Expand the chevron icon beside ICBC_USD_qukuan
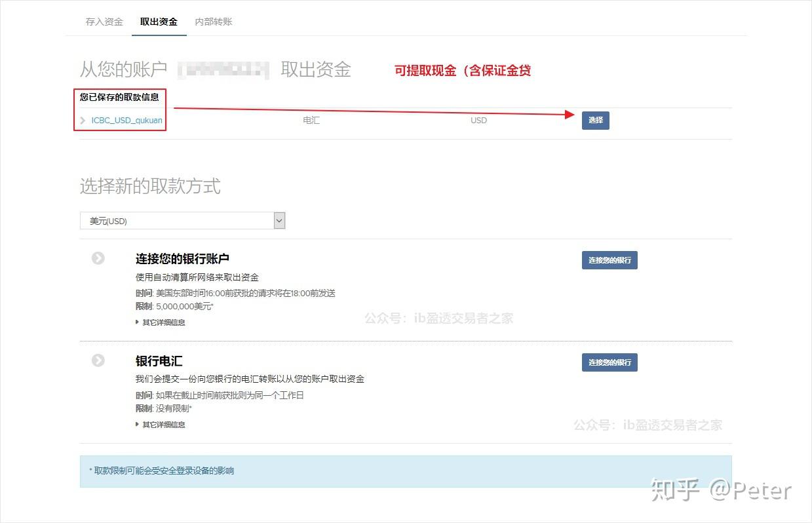This screenshot has height=523, width=812. point(83,121)
